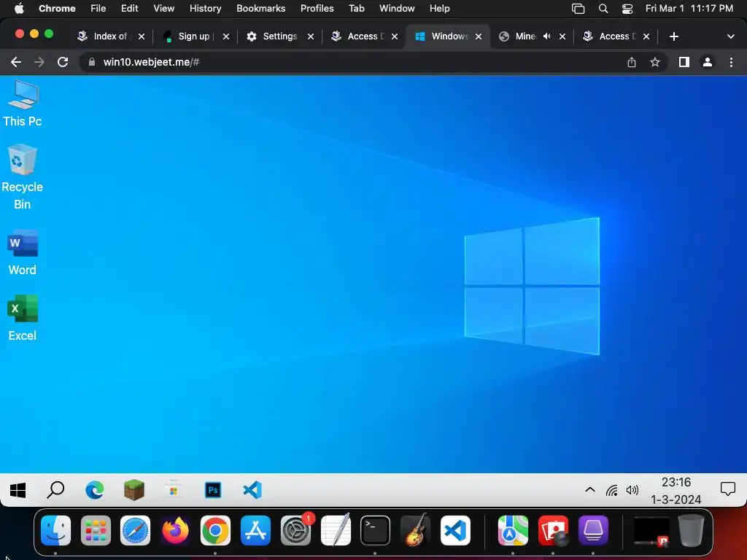Share this page icon
This screenshot has height=560, width=747.
point(632,62)
